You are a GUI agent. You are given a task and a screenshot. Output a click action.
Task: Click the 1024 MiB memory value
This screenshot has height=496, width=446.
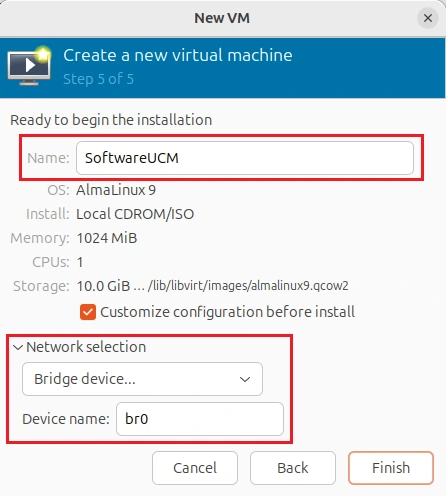pos(107,238)
